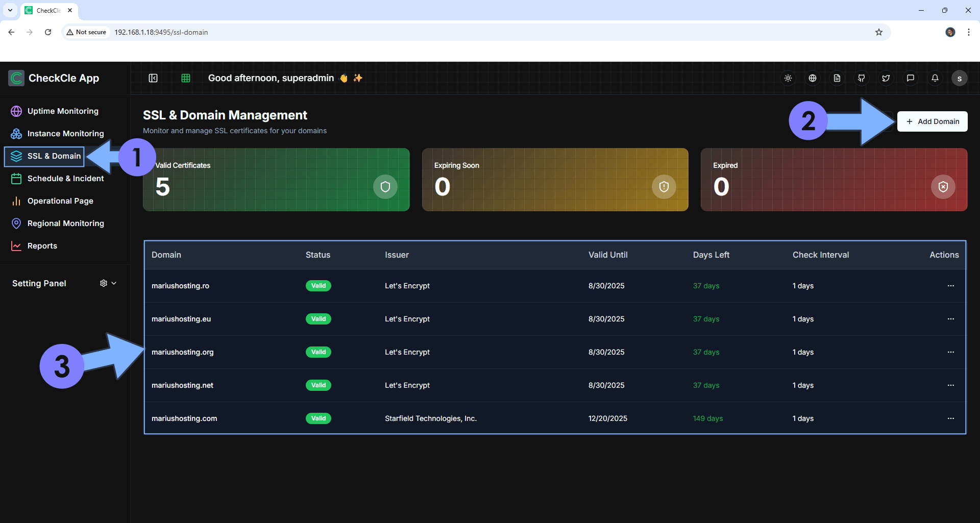Expand the Setting Panel chevron
The image size is (980, 523).
(114, 283)
